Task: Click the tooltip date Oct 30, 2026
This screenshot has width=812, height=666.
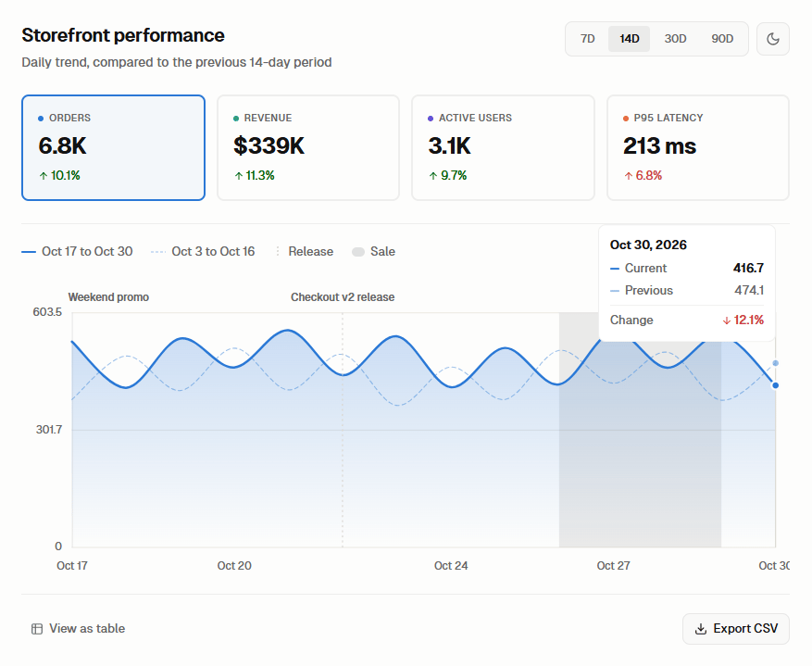Action: (x=648, y=245)
